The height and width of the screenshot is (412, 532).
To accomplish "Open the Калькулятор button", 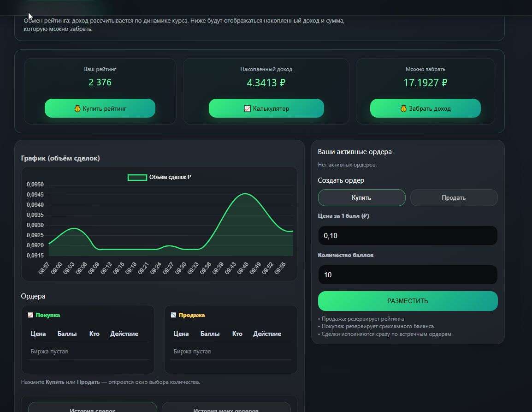I will click(266, 108).
